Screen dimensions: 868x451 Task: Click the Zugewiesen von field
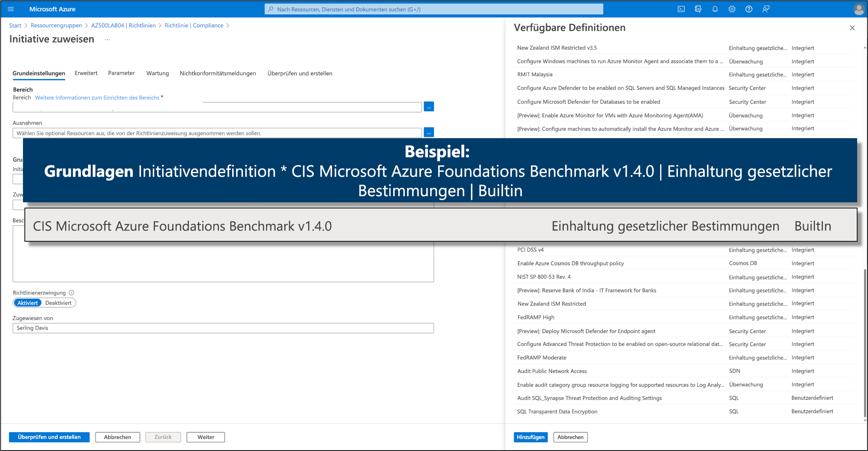click(x=223, y=328)
